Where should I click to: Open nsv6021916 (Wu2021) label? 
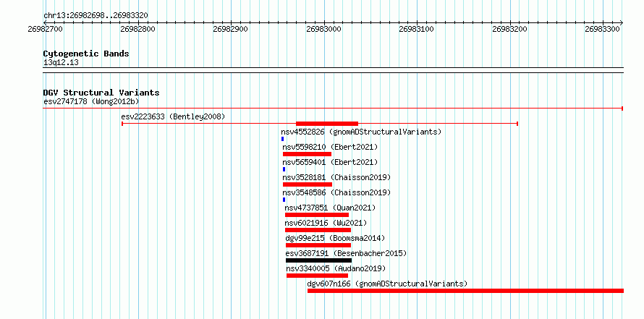coord(326,223)
